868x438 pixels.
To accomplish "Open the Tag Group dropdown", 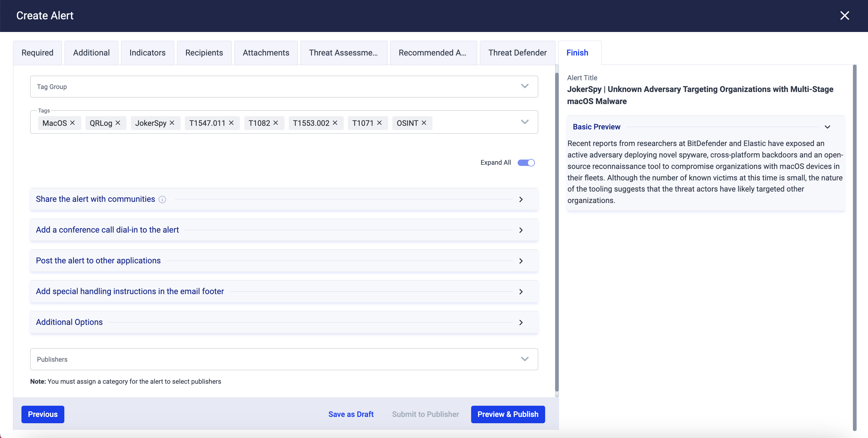I will 525,87.
